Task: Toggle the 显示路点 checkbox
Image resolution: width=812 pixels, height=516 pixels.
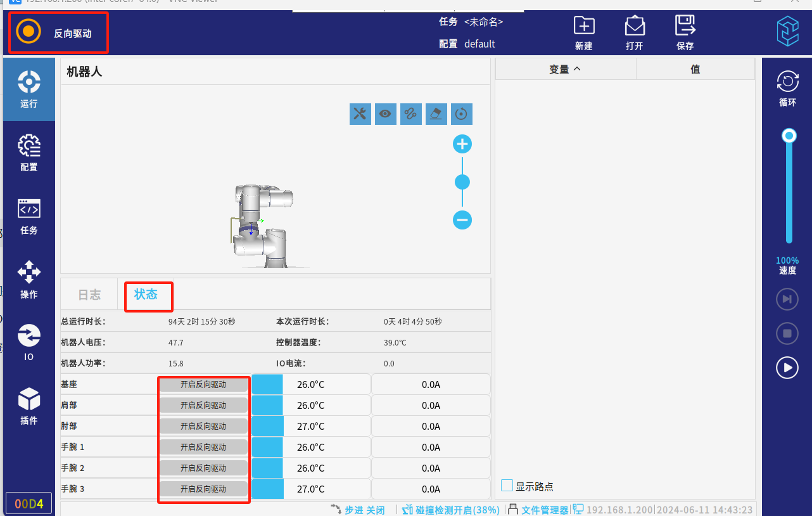Action: (507, 486)
